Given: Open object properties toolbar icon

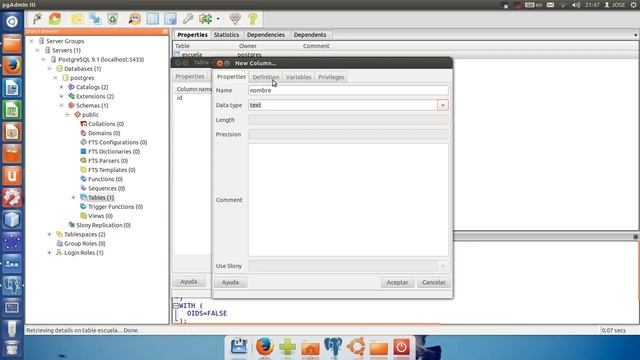Looking at the screenshot, I should (x=77, y=18).
